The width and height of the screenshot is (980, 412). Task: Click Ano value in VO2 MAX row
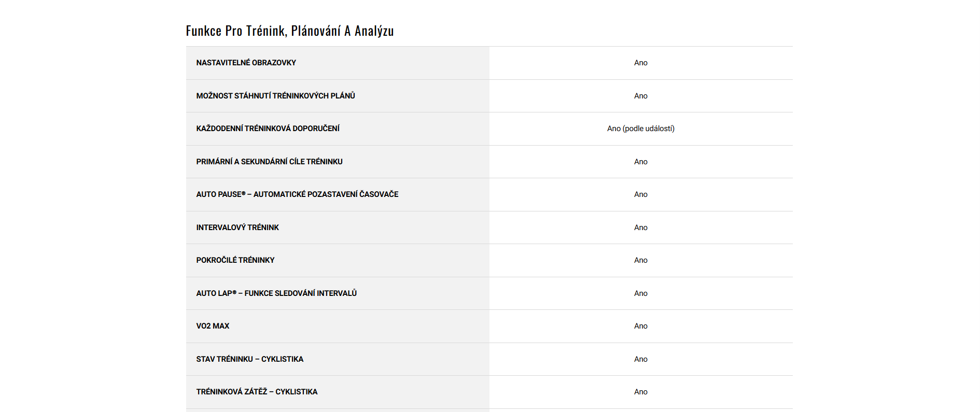(x=640, y=326)
